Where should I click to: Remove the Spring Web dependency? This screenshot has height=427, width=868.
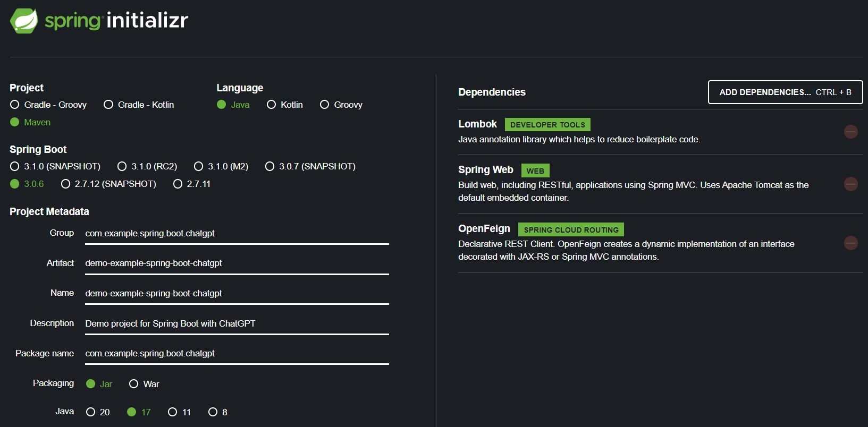(850, 184)
